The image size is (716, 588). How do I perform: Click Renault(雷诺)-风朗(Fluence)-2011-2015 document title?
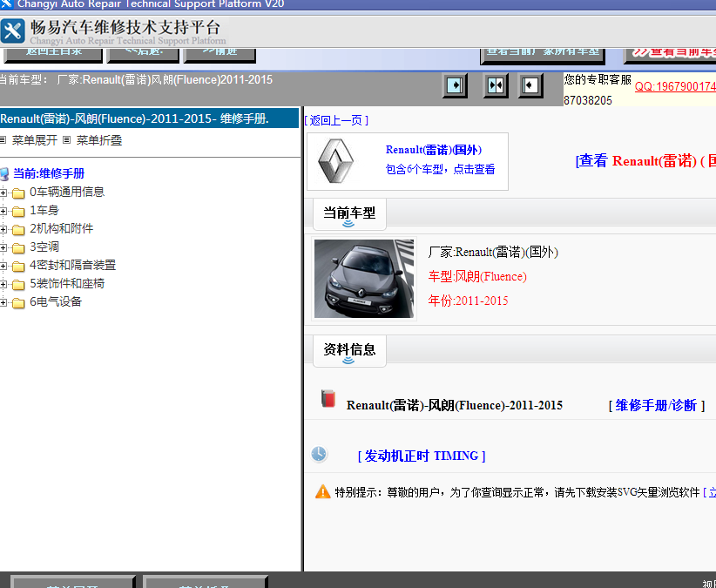(x=455, y=405)
